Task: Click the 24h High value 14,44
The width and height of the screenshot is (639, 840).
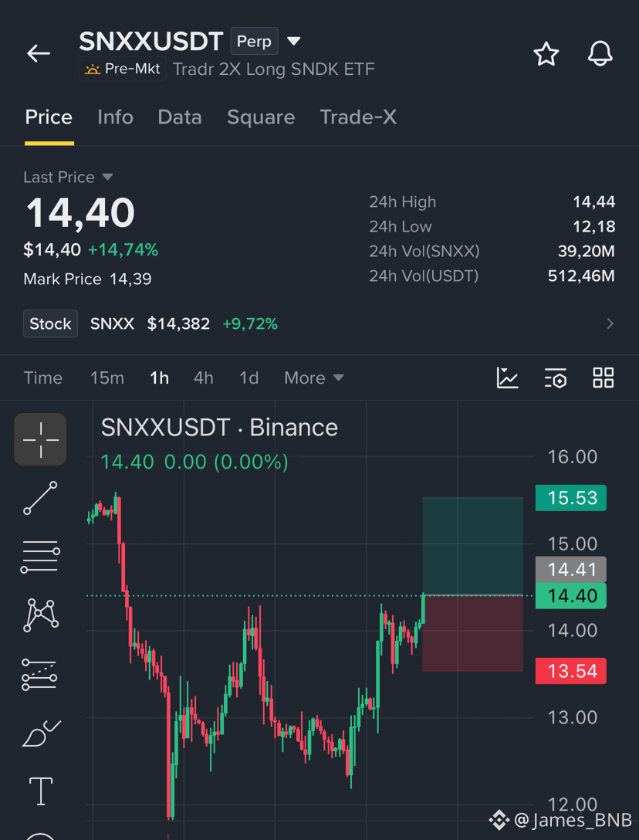Action: coord(594,202)
